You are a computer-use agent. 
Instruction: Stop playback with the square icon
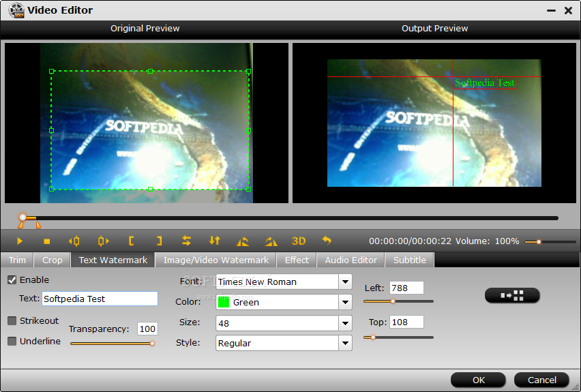[46, 241]
